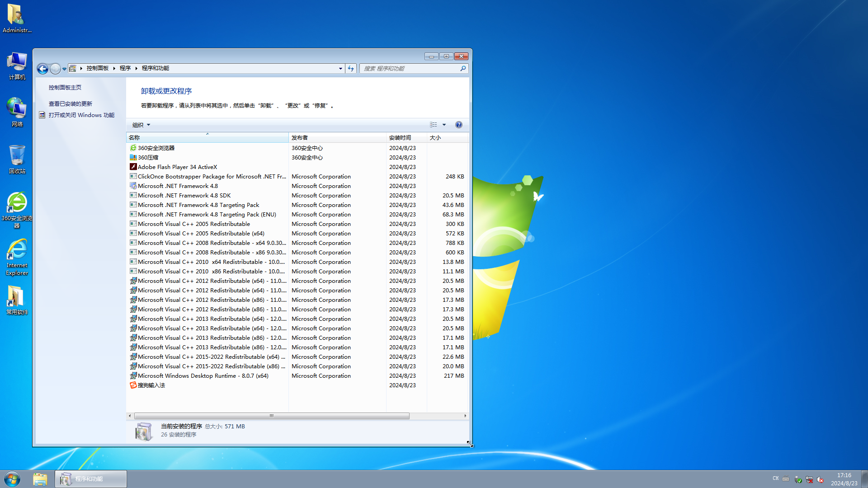This screenshot has width=868, height=488.
Task: Click the 程序 breadcrumb segment
Action: point(125,68)
